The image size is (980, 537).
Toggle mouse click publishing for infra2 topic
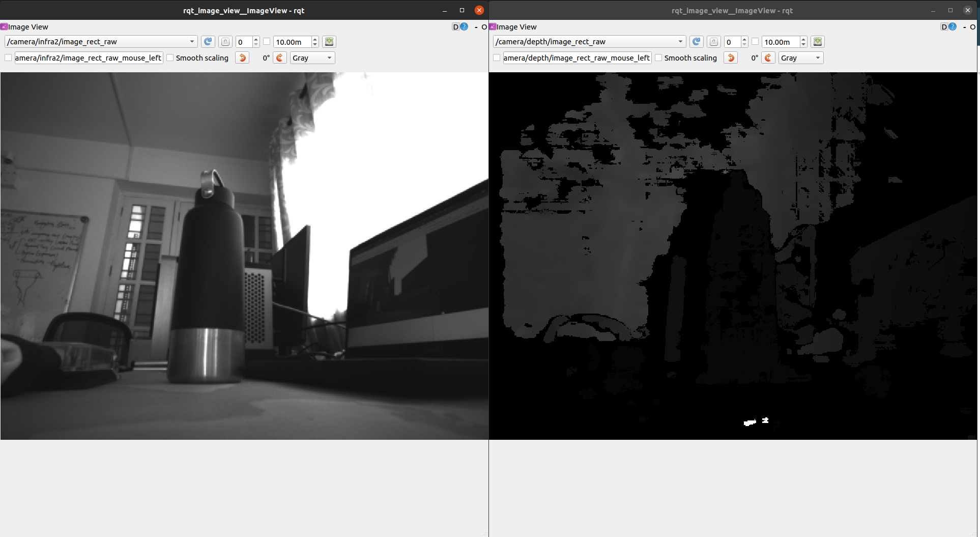click(x=8, y=58)
